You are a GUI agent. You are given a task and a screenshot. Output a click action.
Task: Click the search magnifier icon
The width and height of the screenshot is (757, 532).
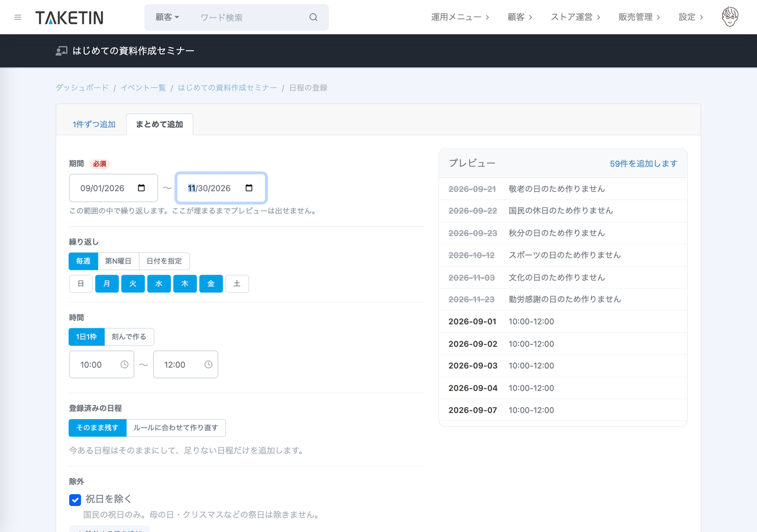coord(313,17)
